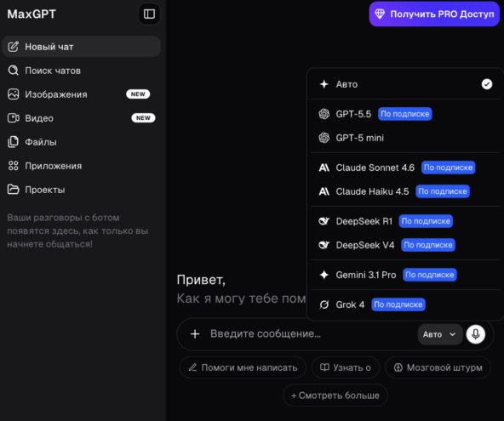Click the Gemini star icon
Screen dimensions: 504x421
click(324, 275)
